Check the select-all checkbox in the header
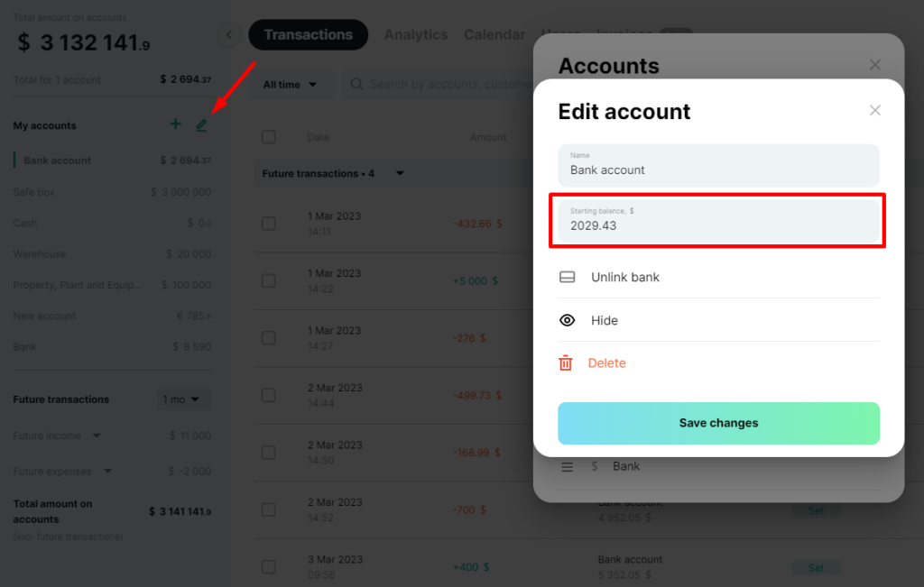 [269, 137]
